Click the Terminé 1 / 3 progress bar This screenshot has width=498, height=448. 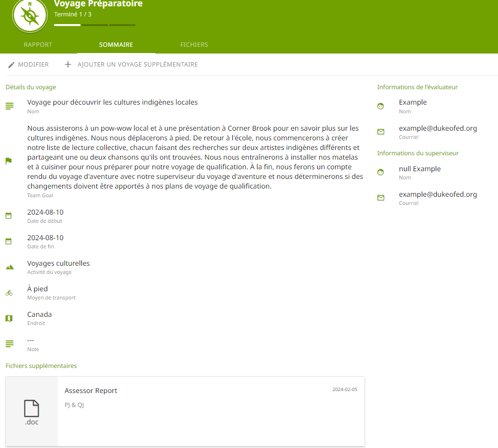click(94, 25)
